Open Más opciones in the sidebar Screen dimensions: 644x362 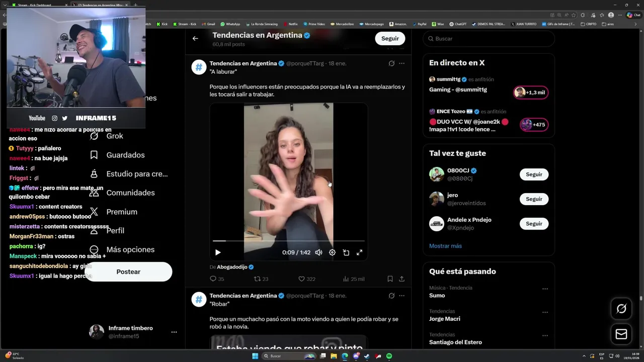click(122, 249)
